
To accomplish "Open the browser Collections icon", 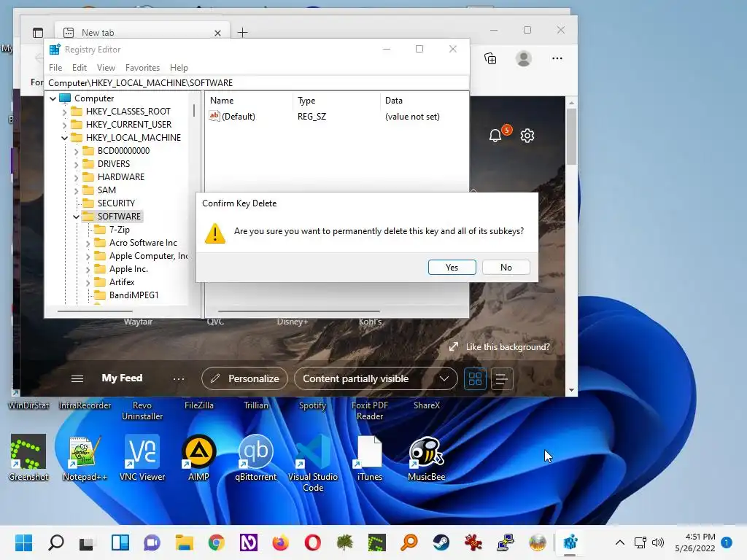I will [x=490, y=58].
